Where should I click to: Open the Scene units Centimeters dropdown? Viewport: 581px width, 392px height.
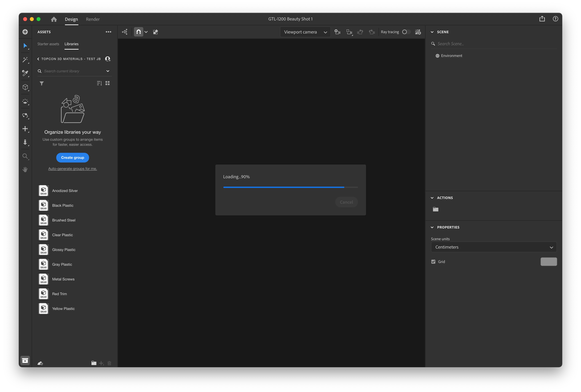tap(494, 247)
